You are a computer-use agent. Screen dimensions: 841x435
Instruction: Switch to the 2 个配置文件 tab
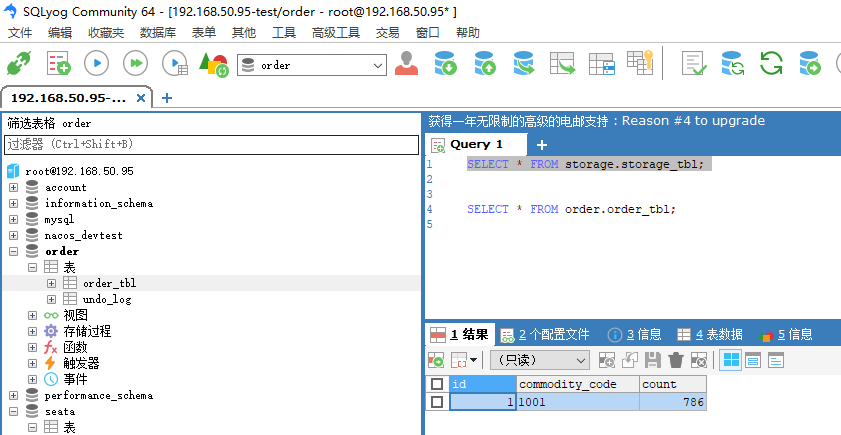point(545,335)
